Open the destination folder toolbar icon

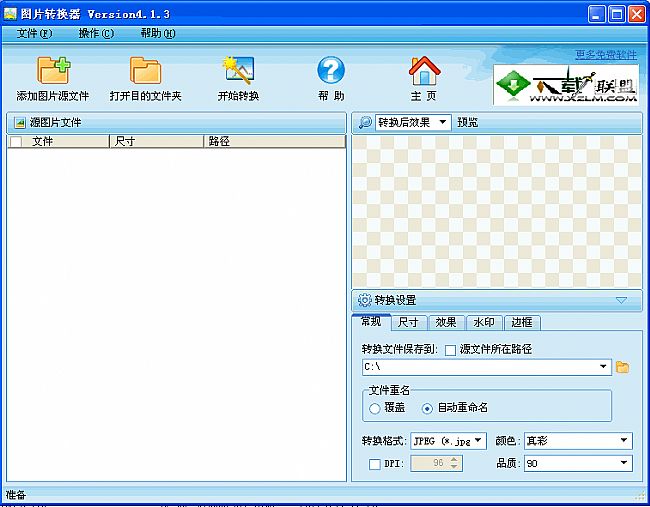pyautogui.click(x=145, y=70)
